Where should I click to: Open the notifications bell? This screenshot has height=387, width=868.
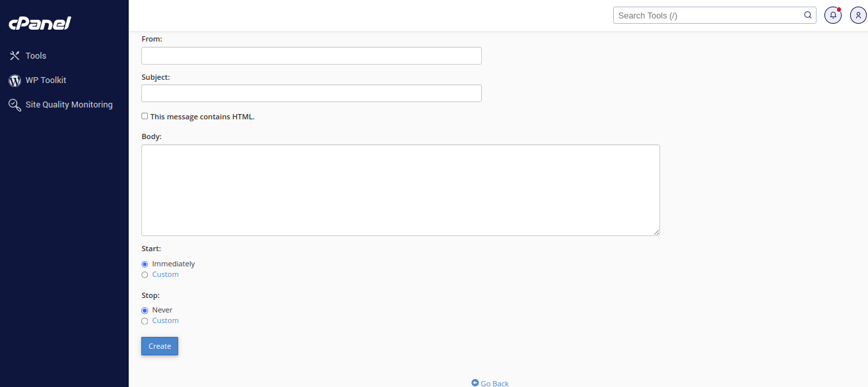[x=833, y=15]
